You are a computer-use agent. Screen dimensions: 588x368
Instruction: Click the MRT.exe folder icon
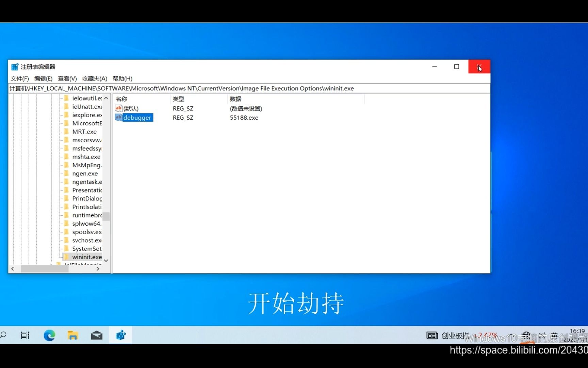point(67,132)
